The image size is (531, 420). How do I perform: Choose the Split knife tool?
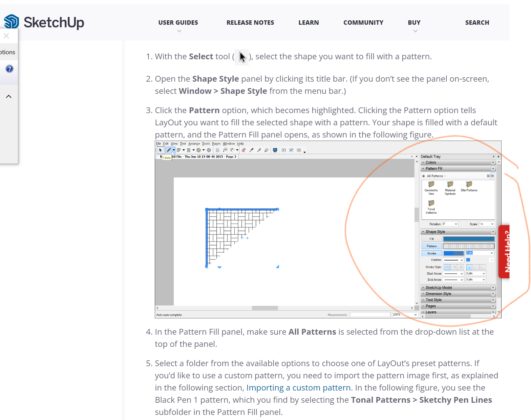click(x=259, y=150)
